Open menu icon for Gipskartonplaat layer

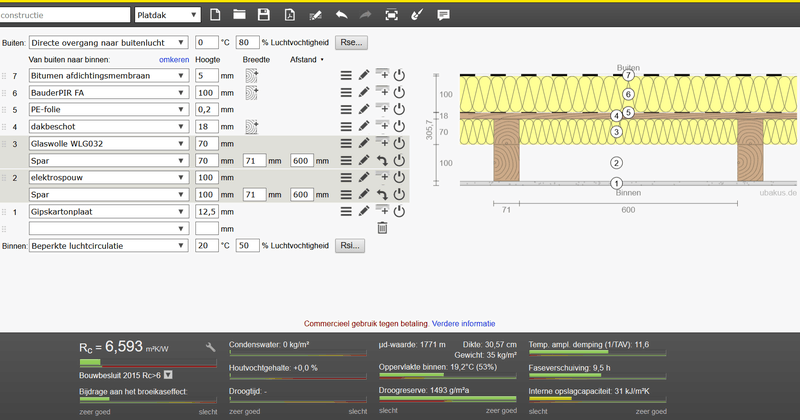[x=346, y=211]
